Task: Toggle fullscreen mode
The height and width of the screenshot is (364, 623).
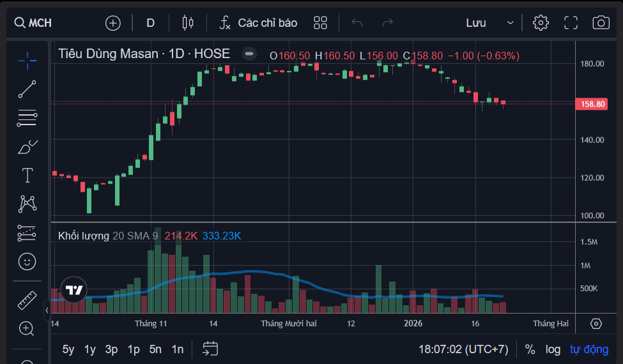Action: 571,23
